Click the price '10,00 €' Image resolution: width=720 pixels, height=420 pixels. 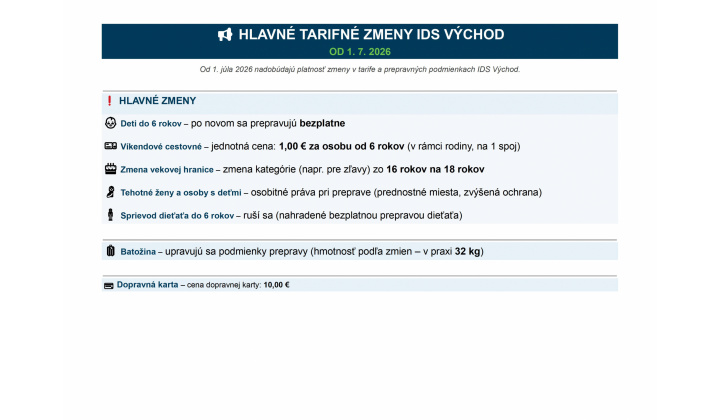pyautogui.click(x=276, y=285)
